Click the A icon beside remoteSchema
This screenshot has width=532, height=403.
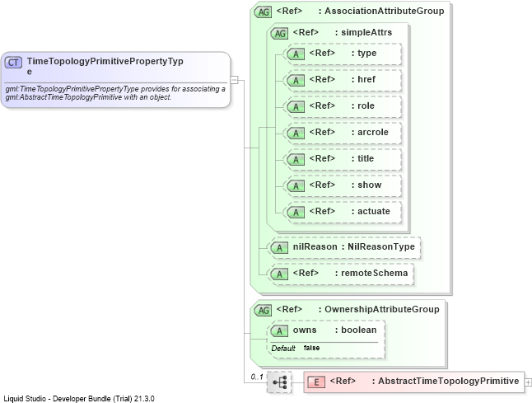(279, 274)
